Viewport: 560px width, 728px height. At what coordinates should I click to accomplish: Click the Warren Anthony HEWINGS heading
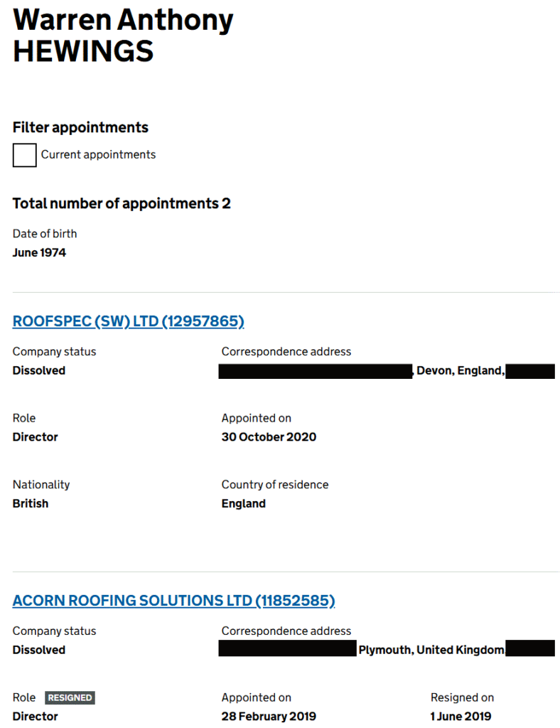click(x=123, y=36)
